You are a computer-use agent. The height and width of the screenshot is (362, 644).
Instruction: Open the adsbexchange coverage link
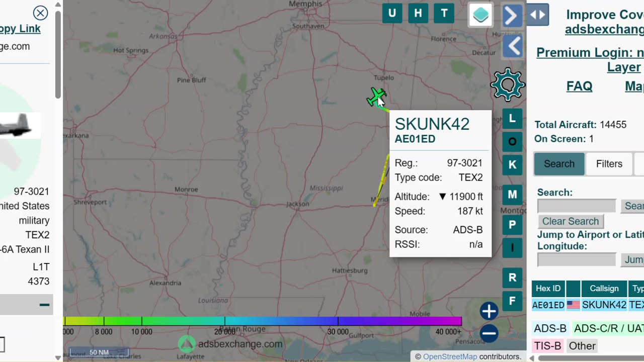click(604, 29)
